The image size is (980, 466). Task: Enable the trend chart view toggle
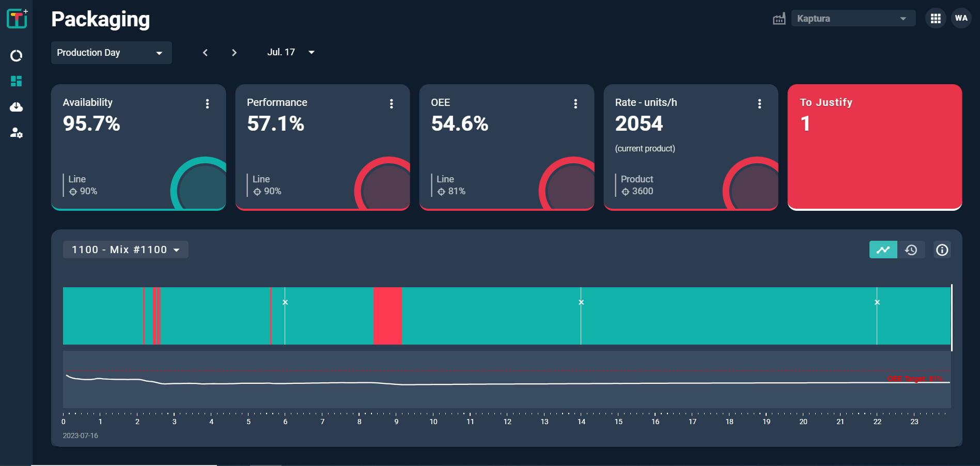click(883, 250)
